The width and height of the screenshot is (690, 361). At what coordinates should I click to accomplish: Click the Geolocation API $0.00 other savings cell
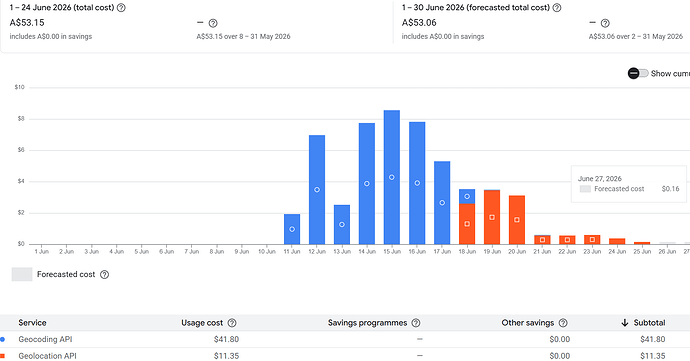[x=559, y=356]
